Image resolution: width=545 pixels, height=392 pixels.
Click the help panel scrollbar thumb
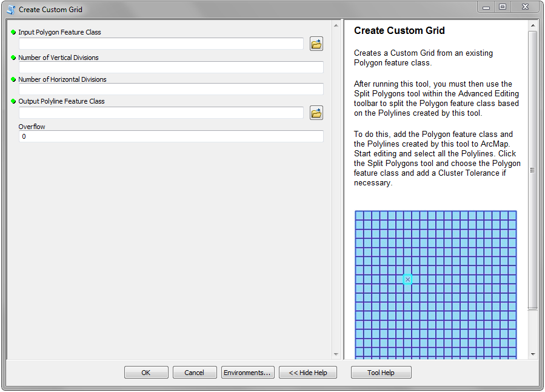[x=532, y=170]
